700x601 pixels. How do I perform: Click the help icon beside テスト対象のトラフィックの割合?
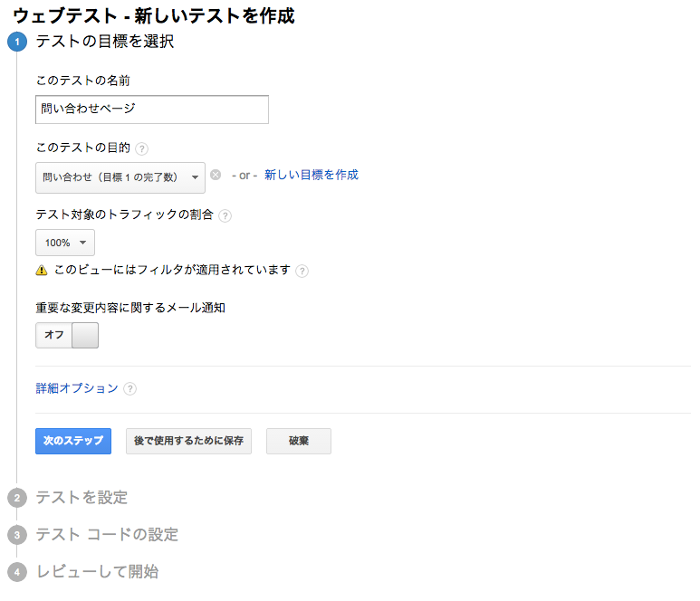point(225,216)
